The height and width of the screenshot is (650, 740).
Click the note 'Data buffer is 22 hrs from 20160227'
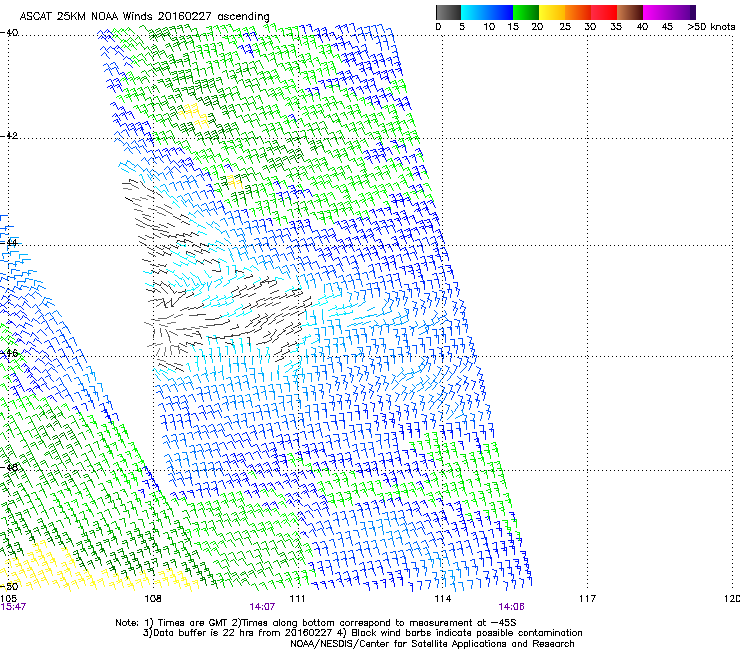click(x=243, y=633)
